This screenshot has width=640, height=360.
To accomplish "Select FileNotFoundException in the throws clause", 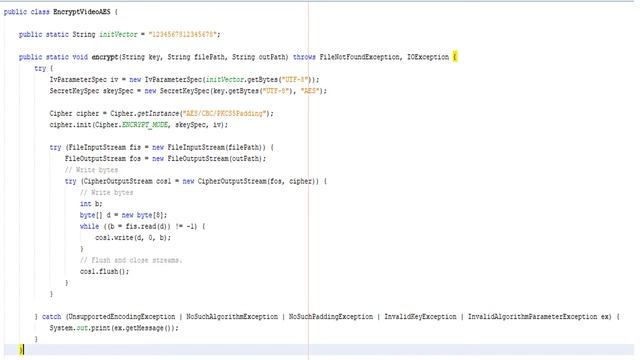I will coord(359,57).
